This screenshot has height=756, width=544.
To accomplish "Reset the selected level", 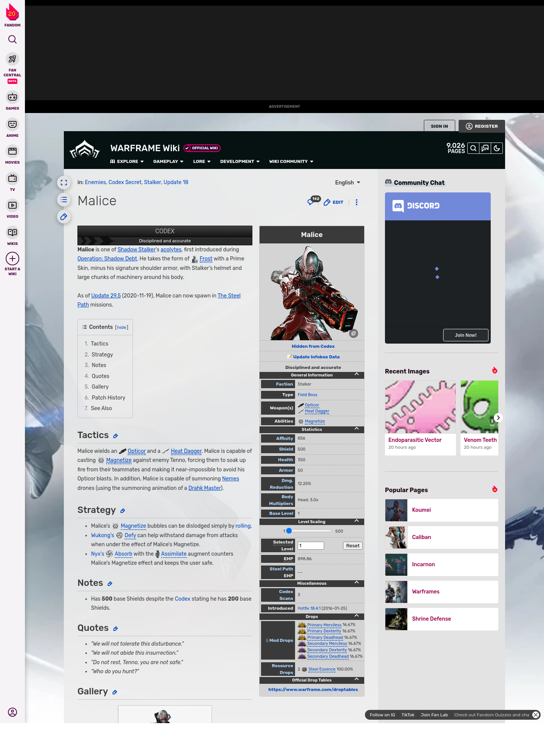I will pyautogui.click(x=353, y=546).
